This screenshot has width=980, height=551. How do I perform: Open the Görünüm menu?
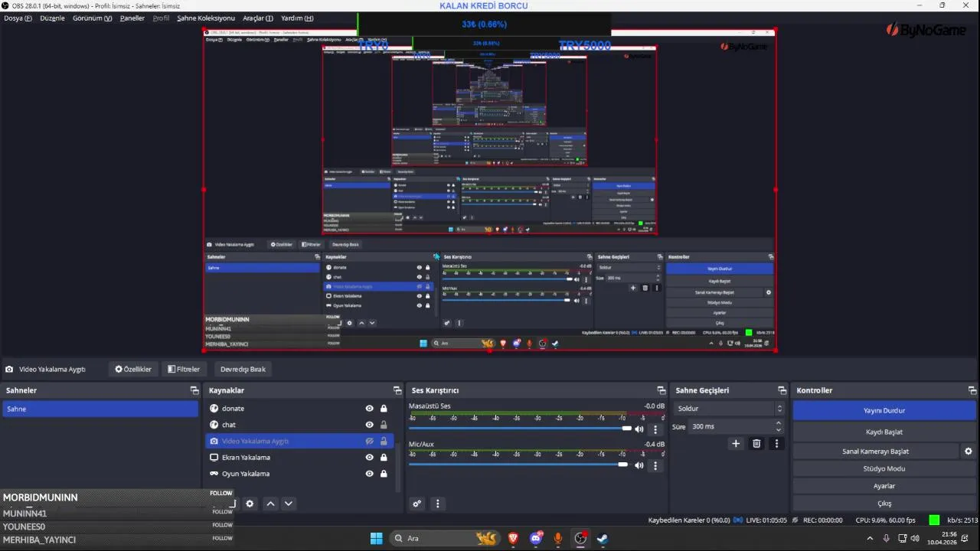[92, 18]
